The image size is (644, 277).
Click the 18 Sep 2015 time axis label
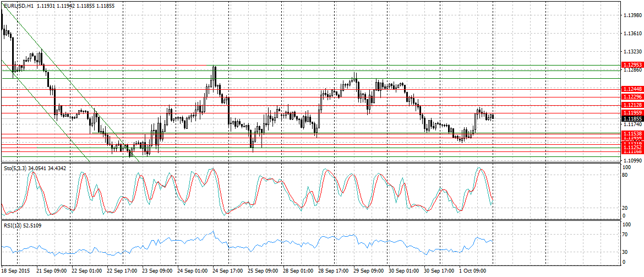[15, 271]
